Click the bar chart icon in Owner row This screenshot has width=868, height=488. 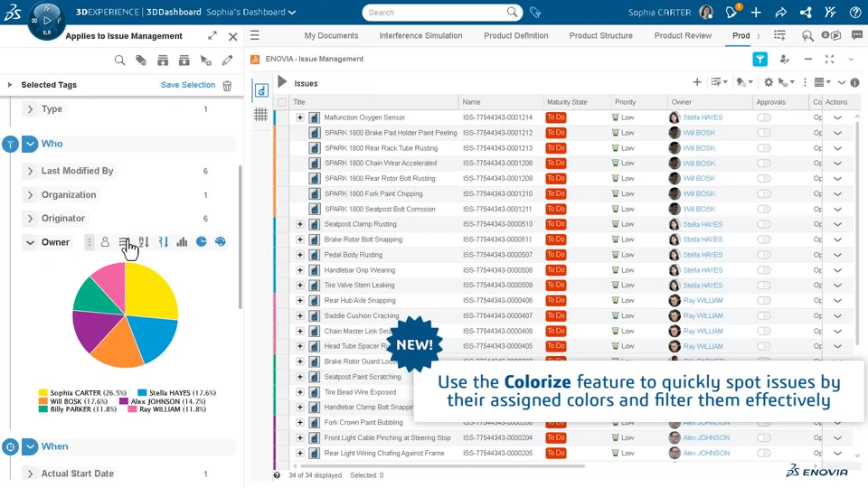pos(182,242)
